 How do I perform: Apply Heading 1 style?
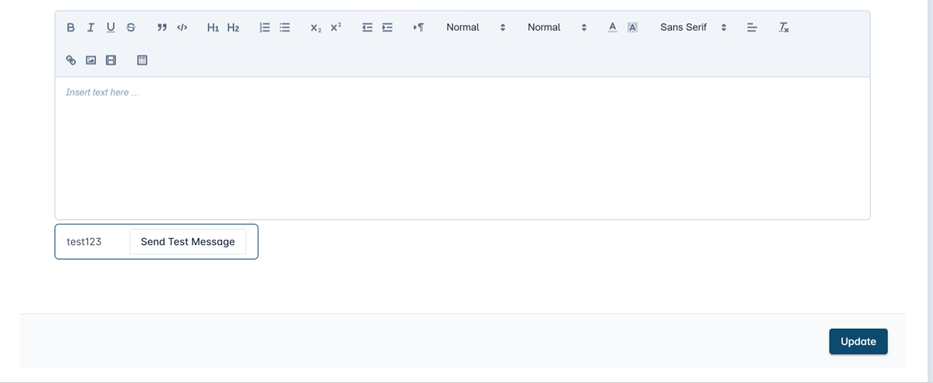click(213, 27)
